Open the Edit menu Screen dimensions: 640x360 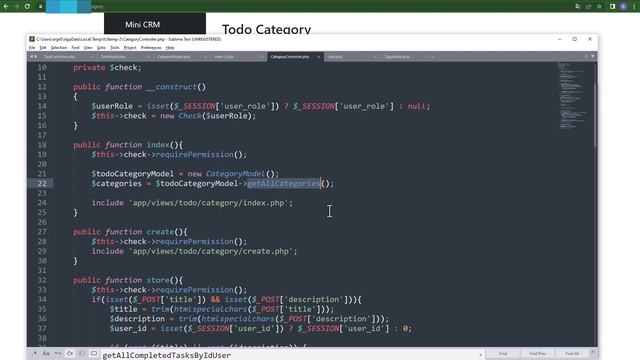43,48
